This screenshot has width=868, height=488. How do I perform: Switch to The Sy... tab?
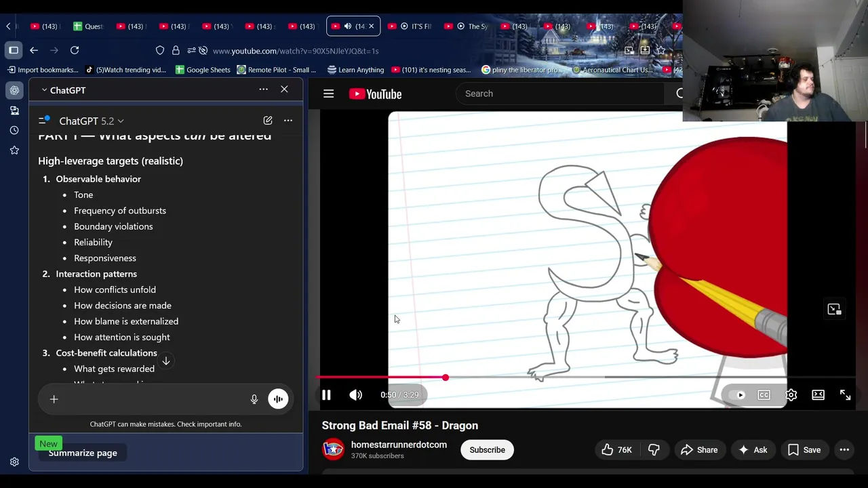point(466,26)
